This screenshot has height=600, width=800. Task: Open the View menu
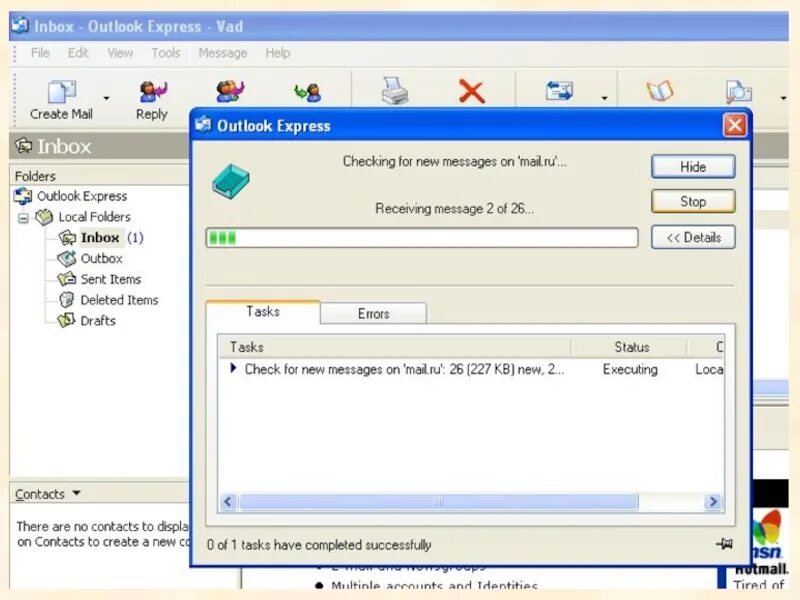pyautogui.click(x=120, y=53)
